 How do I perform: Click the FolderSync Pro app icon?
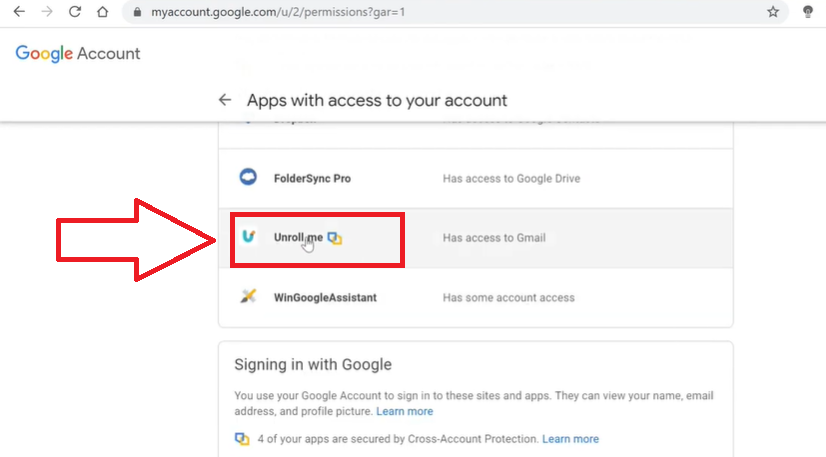248,178
